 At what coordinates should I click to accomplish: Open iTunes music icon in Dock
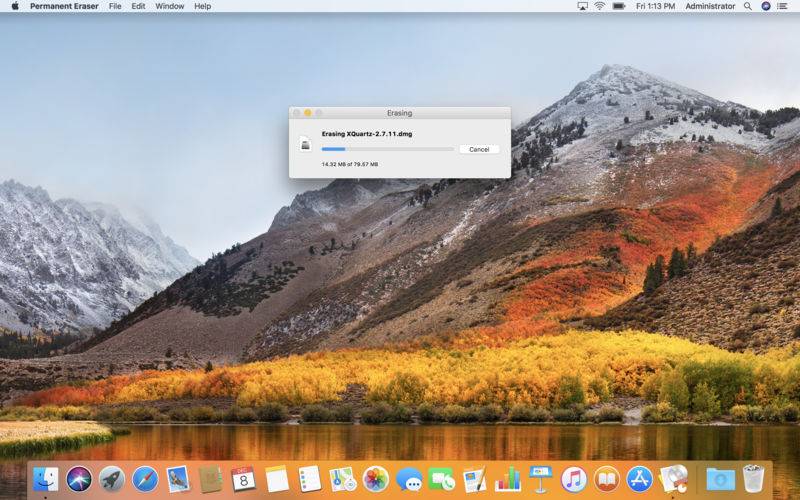[x=574, y=480]
